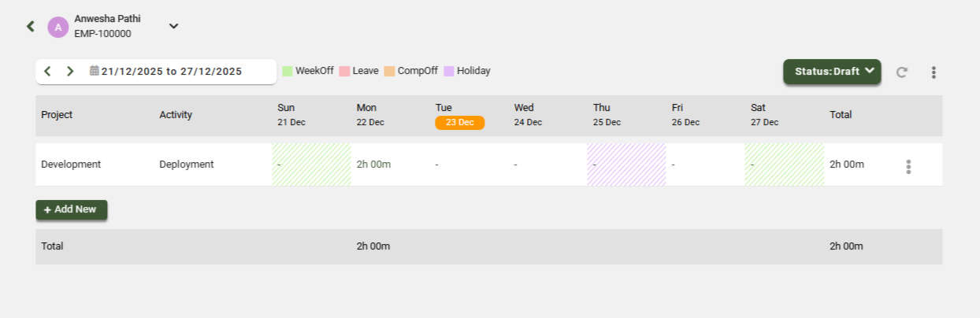Select the highlighted 23 Dec date badge
This screenshot has height=318, width=980.
pyautogui.click(x=459, y=123)
